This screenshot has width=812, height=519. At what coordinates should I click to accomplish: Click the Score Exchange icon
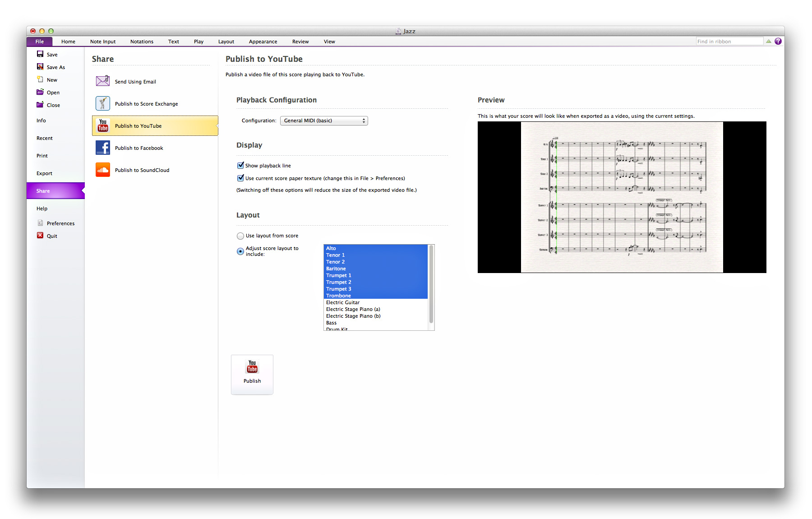(x=103, y=103)
